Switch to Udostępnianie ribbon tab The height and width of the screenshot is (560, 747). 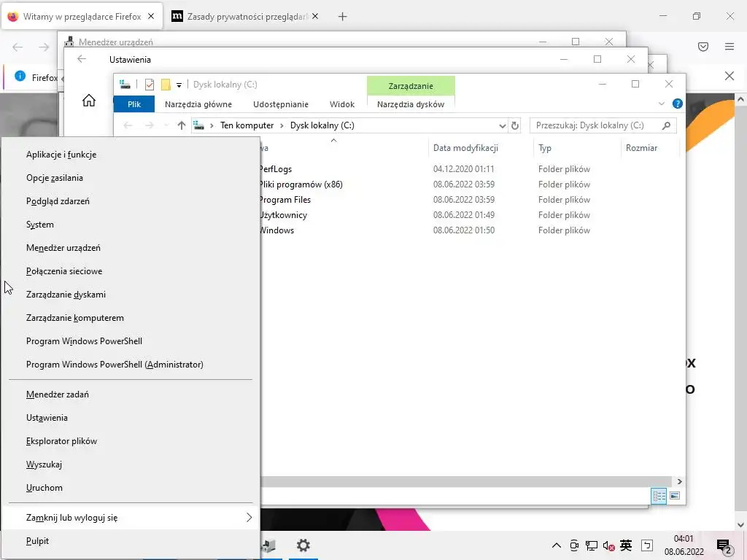pos(281,104)
